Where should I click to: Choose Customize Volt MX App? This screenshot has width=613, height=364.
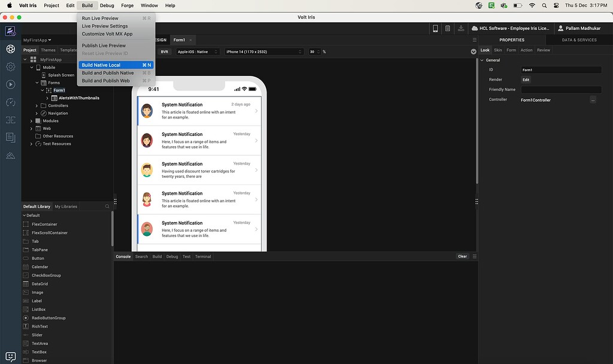pyautogui.click(x=116, y=34)
